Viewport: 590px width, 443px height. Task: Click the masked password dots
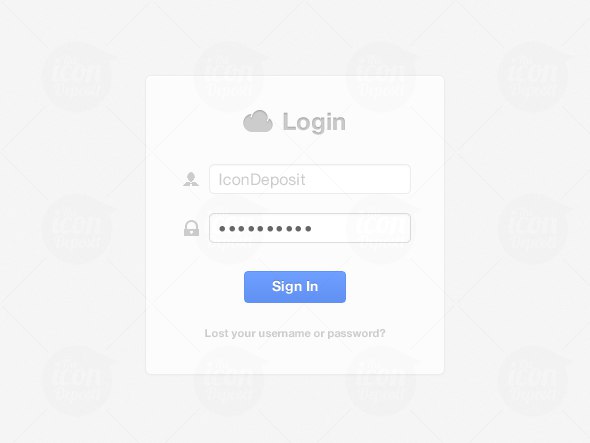(x=265, y=228)
